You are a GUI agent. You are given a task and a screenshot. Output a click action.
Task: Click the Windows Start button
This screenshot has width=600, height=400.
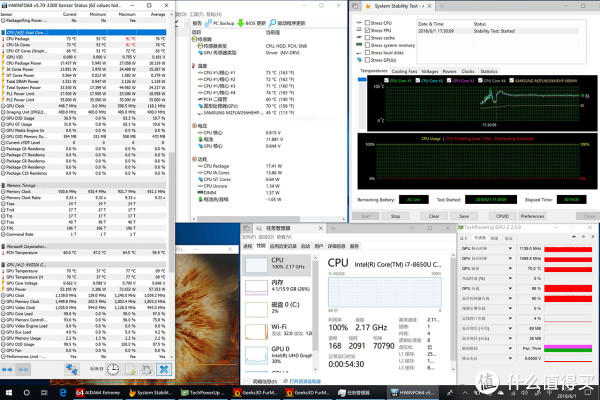pyautogui.click(x=9, y=392)
